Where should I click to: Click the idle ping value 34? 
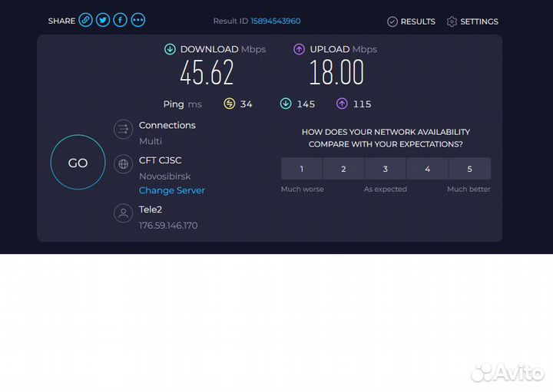tap(247, 104)
